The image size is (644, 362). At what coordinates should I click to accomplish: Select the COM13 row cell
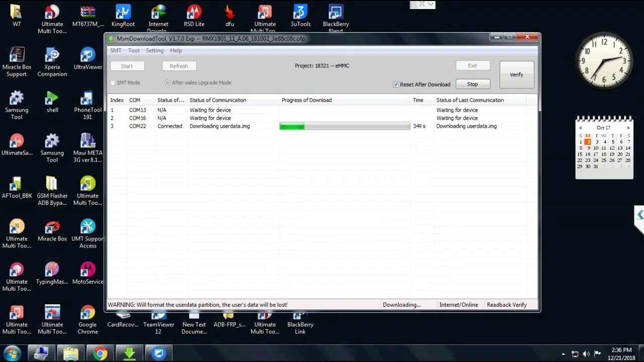pyautogui.click(x=137, y=110)
